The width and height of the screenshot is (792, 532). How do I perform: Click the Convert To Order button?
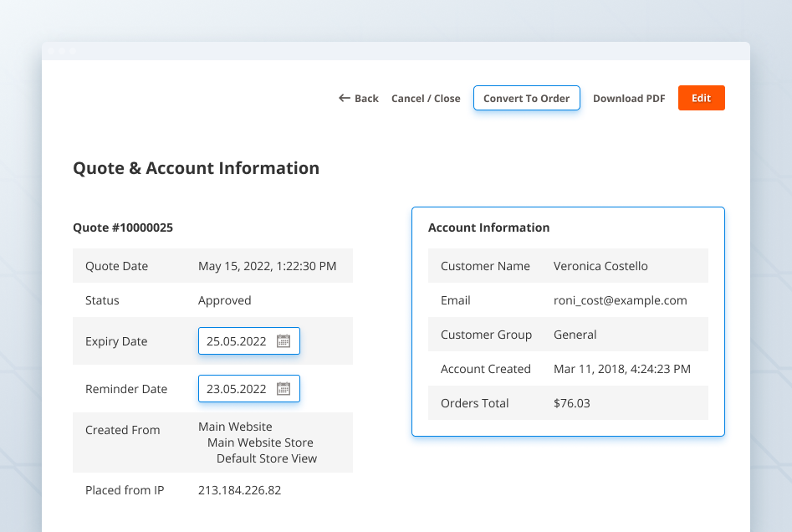click(x=526, y=98)
